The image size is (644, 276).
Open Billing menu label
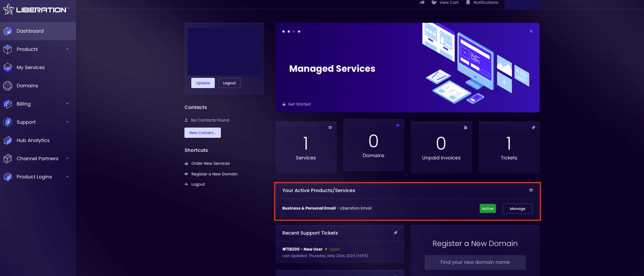click(24, 104)
